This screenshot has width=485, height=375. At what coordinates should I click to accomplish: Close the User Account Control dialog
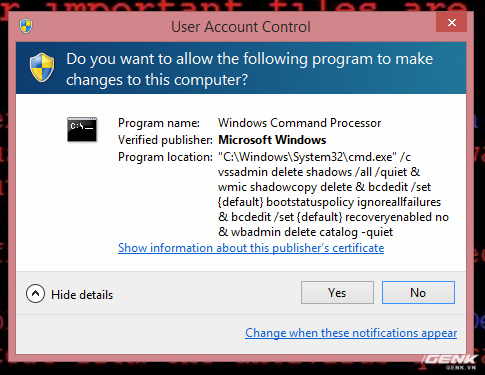point(451,22)
